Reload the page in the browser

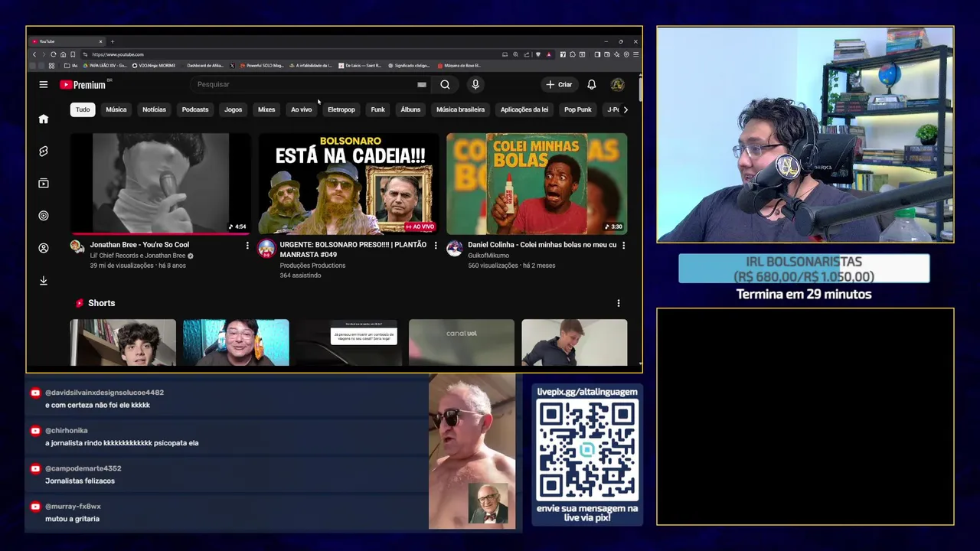tap(54, 54)
